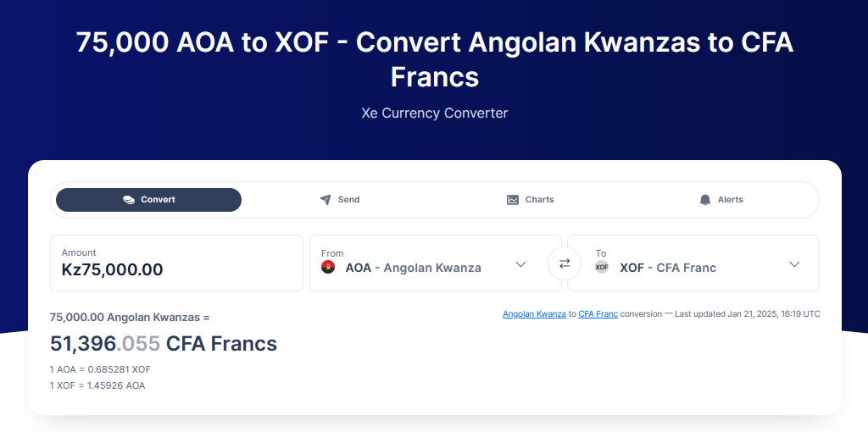Open the XOF - CFA Franc selector
Screen dimensions: 868x432
pos(668,268)
